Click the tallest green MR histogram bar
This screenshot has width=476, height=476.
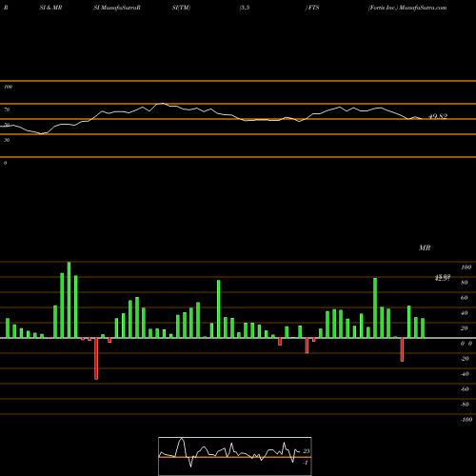click(x=69, y=300)
